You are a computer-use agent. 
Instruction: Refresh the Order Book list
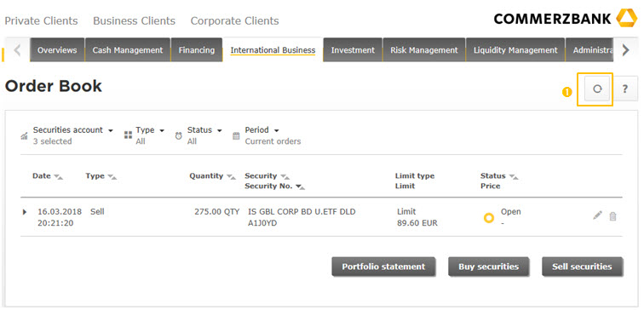pyautogui.click(x=597, y=89)
